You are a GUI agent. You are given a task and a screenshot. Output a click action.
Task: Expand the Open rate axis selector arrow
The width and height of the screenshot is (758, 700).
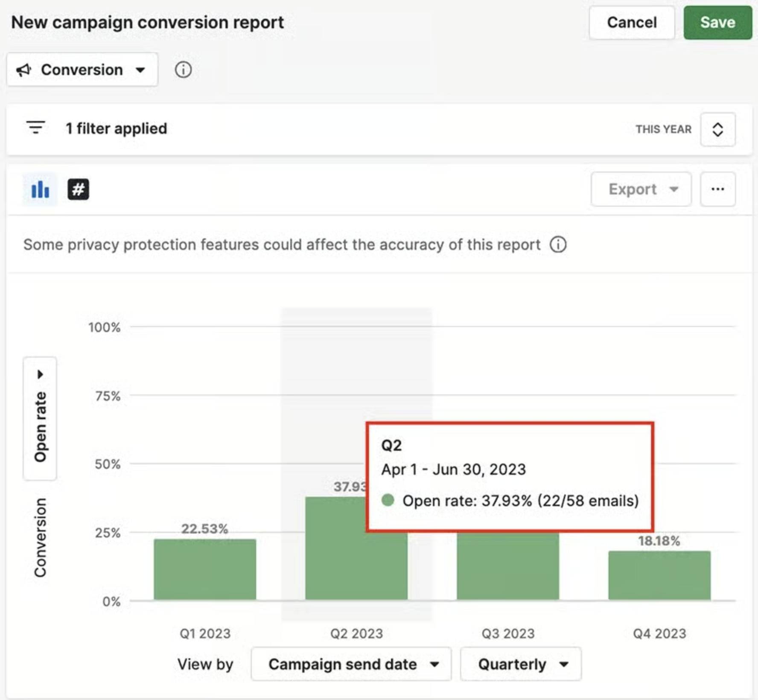coord(40,373)
